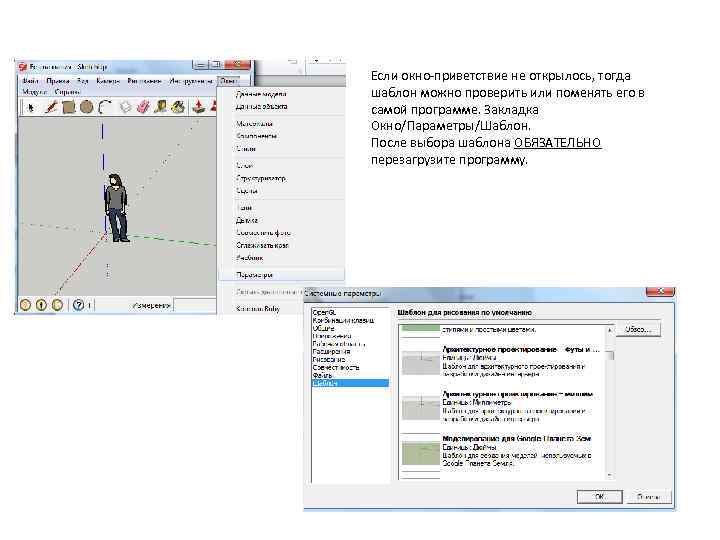Open Дымка from the window menu
This screenshot has height=540, width=720.
coord(247,220)
